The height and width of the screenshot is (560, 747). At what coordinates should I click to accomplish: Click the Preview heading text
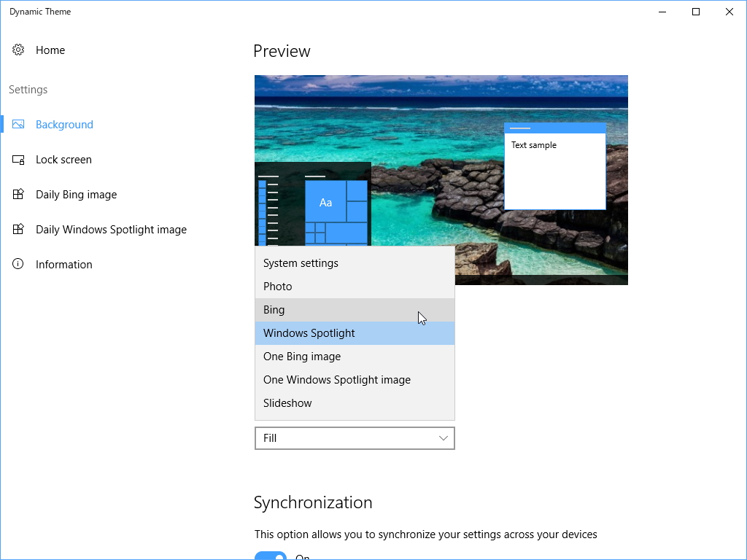[282, 51]
